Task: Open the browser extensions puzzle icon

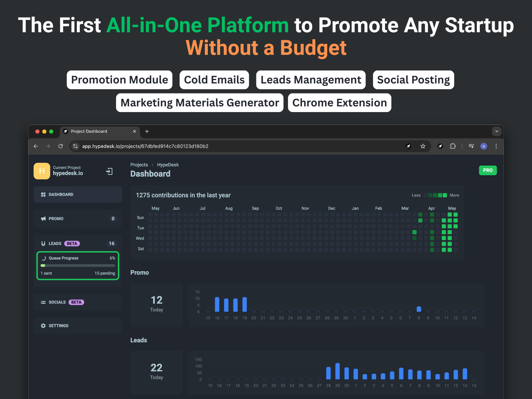Action: [x=453, y=146]
